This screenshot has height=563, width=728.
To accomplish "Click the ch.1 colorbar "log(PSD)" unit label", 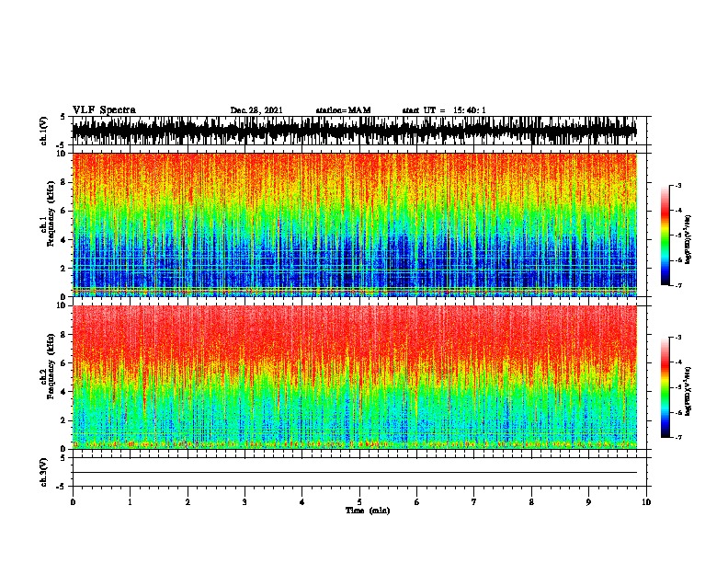I will (688, 239).
